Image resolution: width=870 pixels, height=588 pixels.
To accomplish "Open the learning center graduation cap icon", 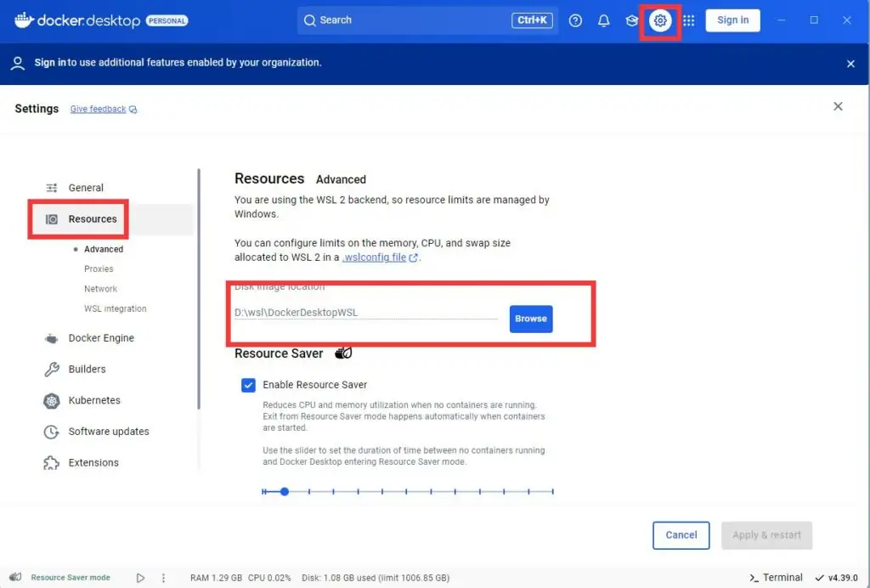I will tap(631, 20).
